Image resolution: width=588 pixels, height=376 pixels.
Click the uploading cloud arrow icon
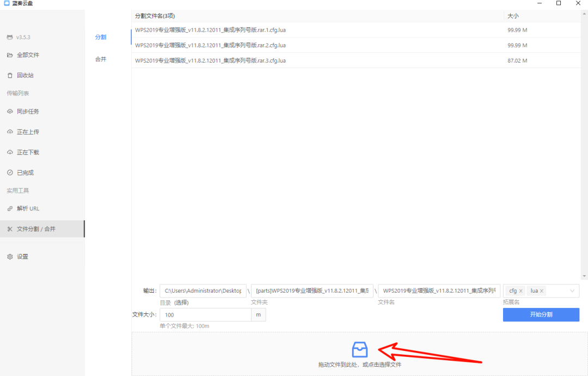(x=10, y=132)
